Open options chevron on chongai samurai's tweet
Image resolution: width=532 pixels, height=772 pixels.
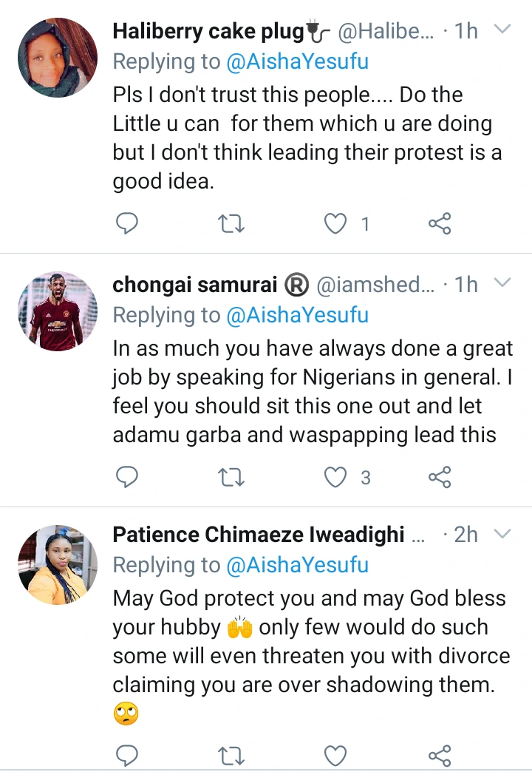(502, 283)
